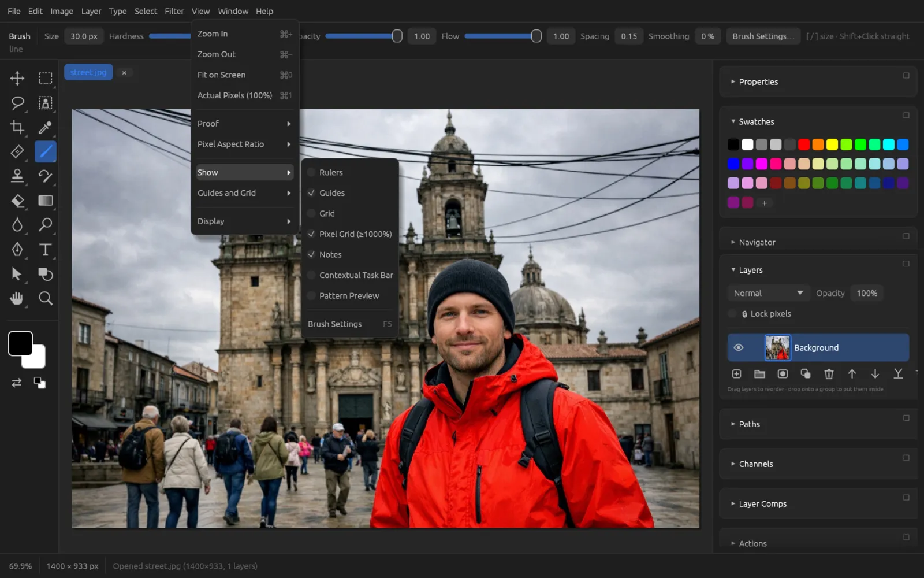924x578 pixels.
Task: Select the Clone Stamp tool
Action: [x=17, y=176]
